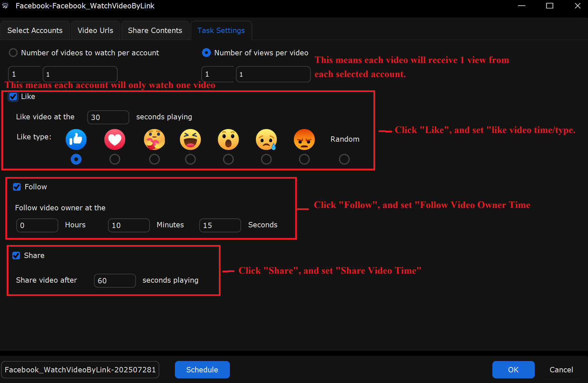Pick the crying Sad reaction emoji
588x383 pixels.
[266, 139]
